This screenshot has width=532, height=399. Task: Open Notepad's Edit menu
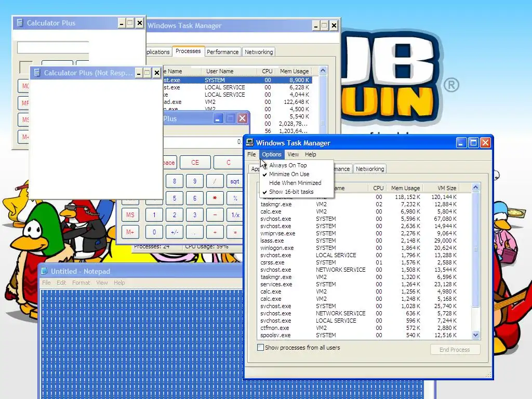pyautogui.click(x=61, y=283)
